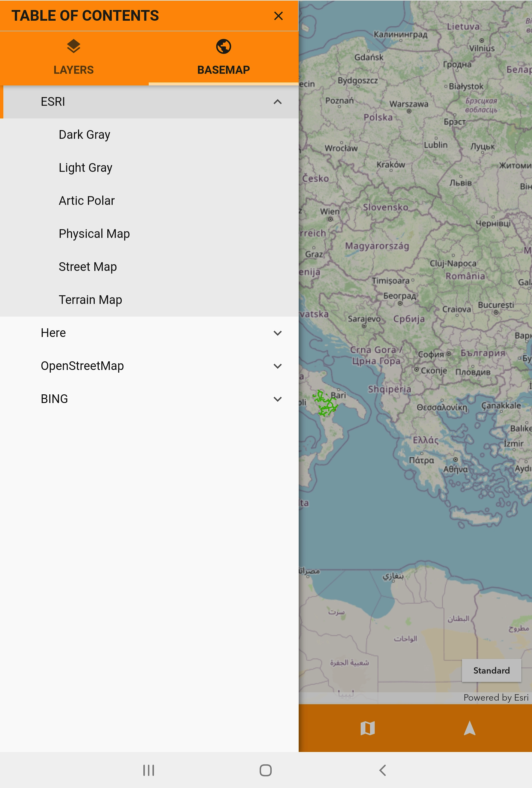
Task: Pick the Artic Polar basemap
Action: (149, 201)
